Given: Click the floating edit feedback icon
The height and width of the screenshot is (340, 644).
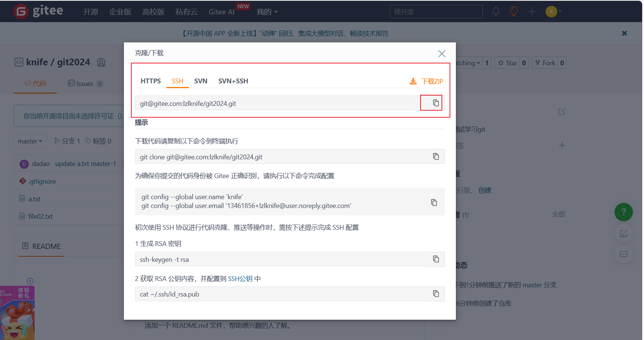Looking at the screenshot, I should point(624,233).
